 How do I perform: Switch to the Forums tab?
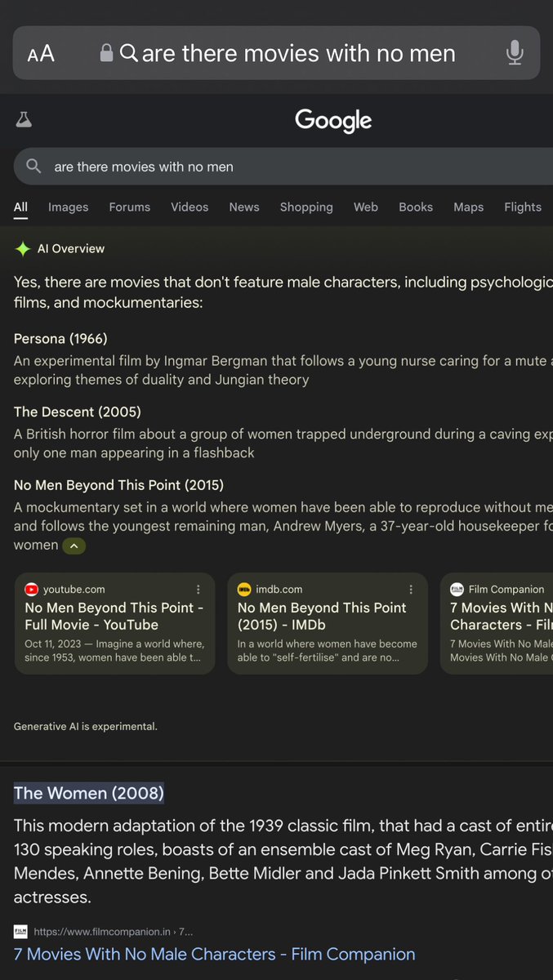[130, 207]
